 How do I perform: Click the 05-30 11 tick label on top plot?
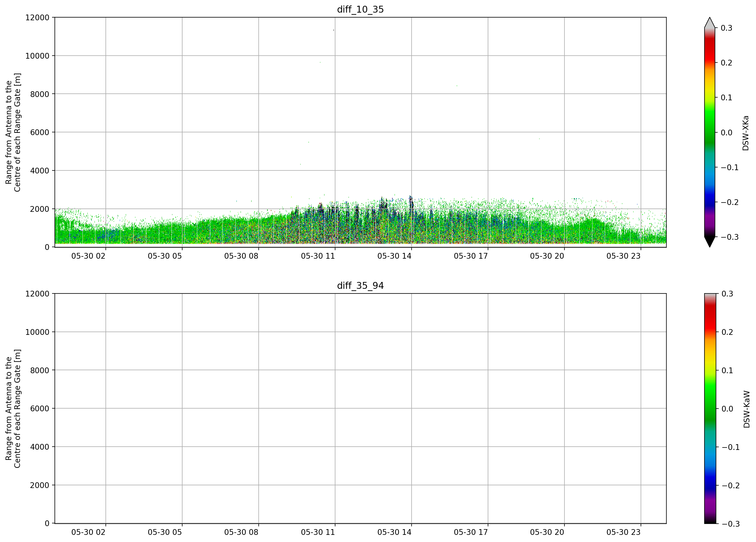click(x=318, y=256)
